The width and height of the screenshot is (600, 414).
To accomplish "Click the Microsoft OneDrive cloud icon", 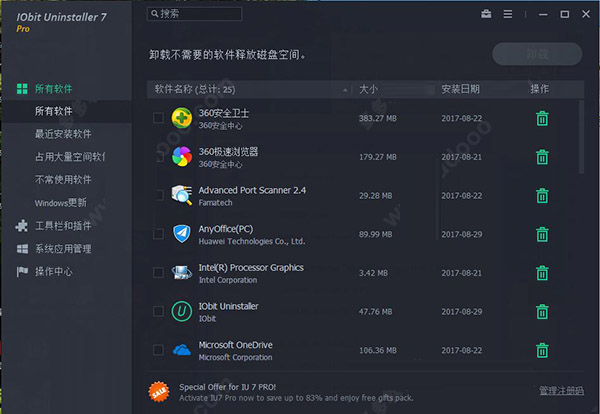I will coord(181,350).
